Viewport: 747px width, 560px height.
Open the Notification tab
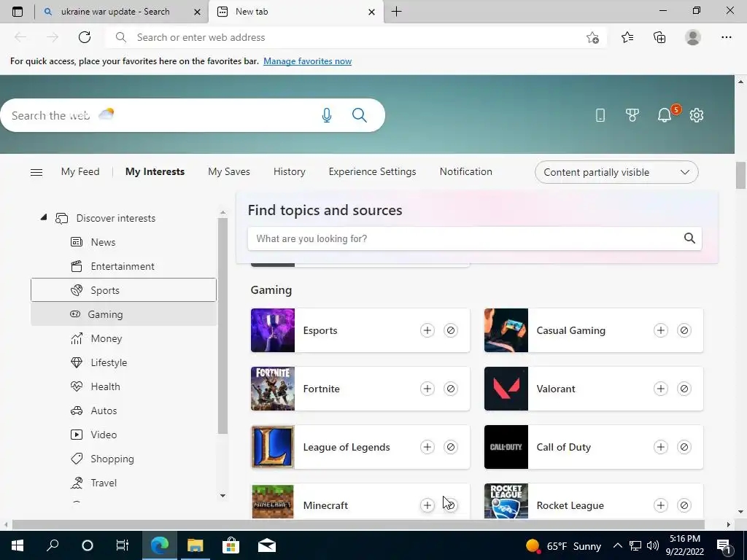click(x=466, y=171)
